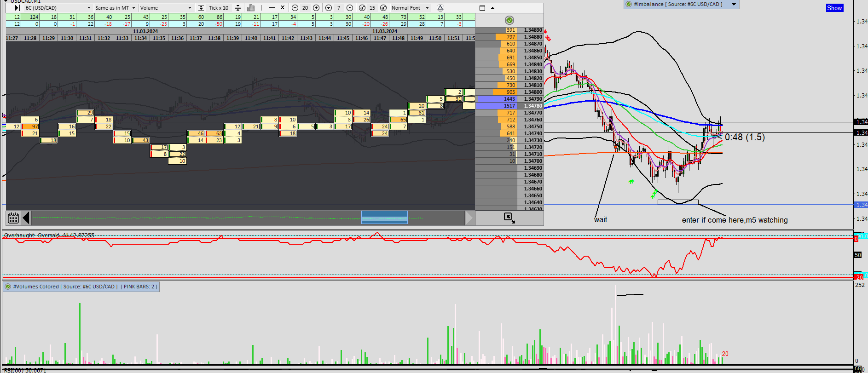Screen dimensions: 868x373
Task: Increase the cell width value 20 with plus
Action: point(316,8)
